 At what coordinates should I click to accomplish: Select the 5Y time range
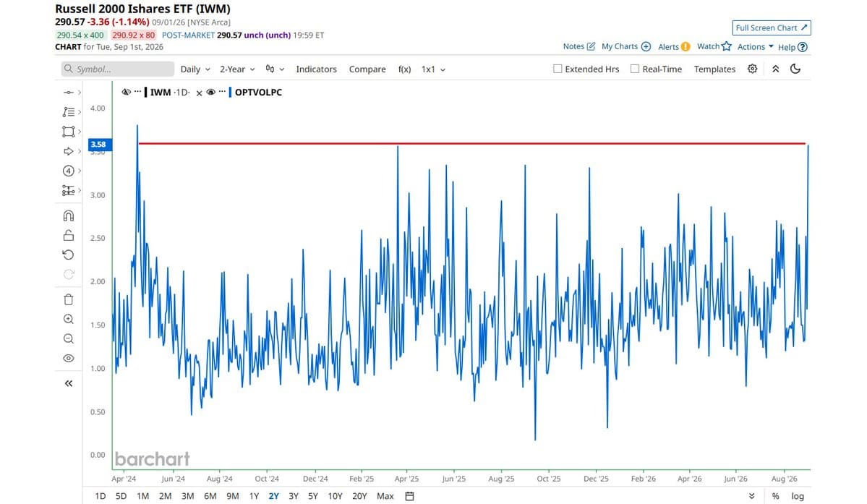tap(313, 496)
